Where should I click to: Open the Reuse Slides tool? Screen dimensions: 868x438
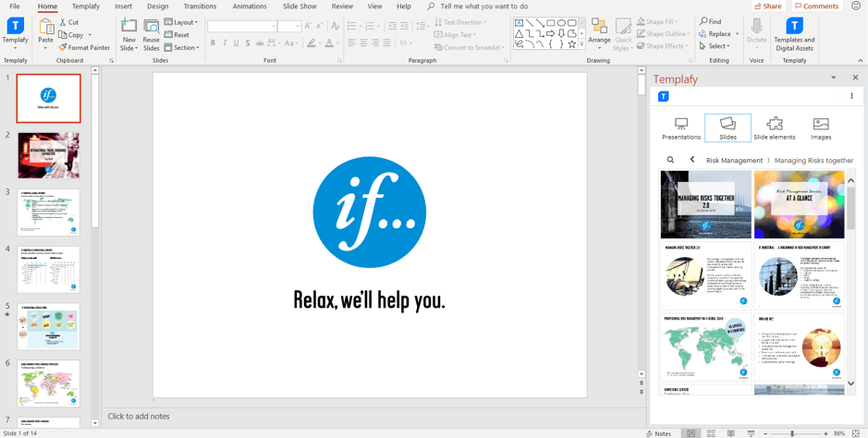151,35
